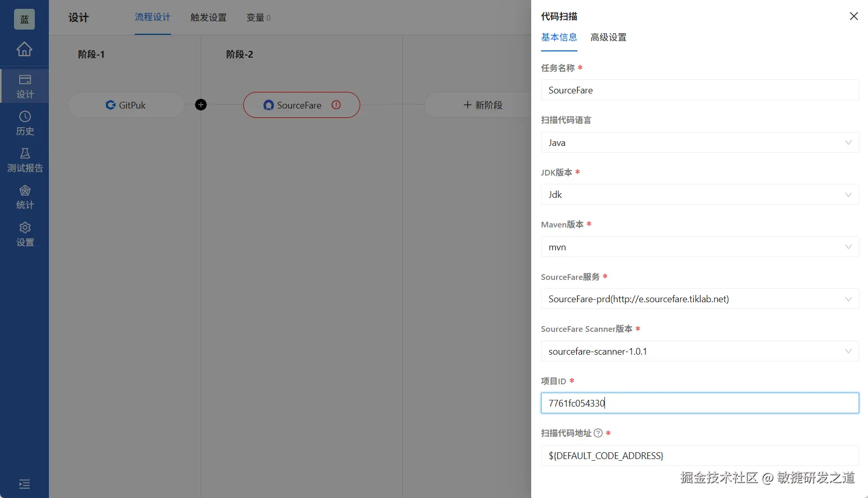
Task: Open the 扫描代码语言 Java dropdown
Action: click(x=700, y=142)
